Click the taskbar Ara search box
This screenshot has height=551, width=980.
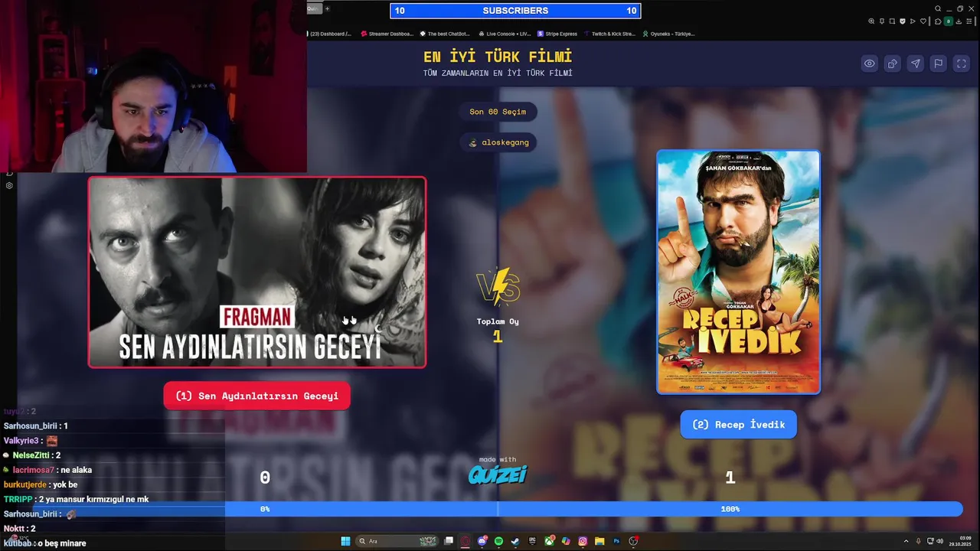(396, 541)
